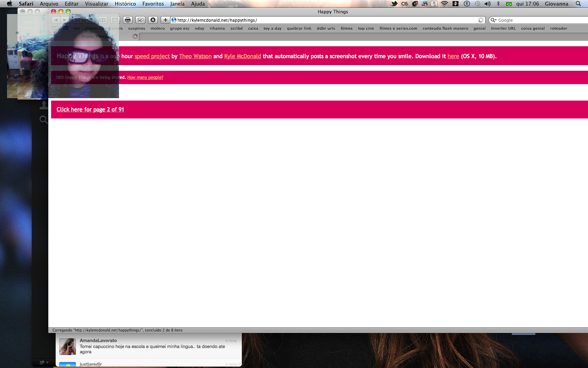Open the 'roteador' bookmark
This screenshot has width=588, height=368.
coord(559,28)
